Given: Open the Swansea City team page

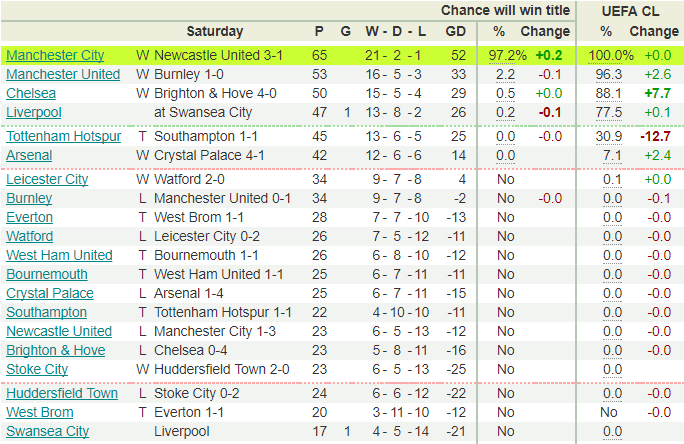Looking at the screenshot, I should click(48, 432).
